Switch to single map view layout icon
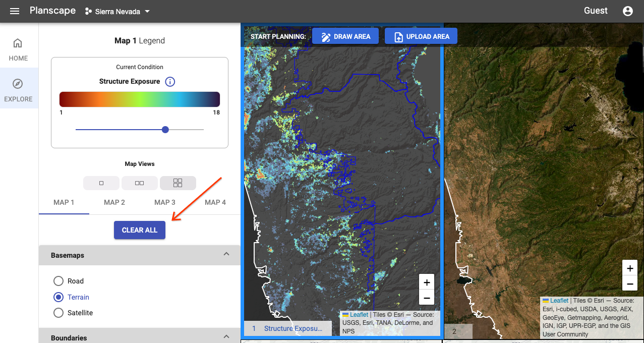 tap(101, 183)
